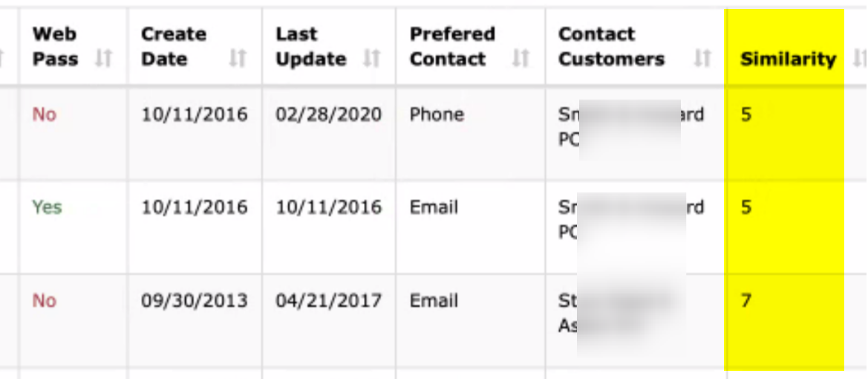Click second row 'Email' contact cell

[434, 207]
